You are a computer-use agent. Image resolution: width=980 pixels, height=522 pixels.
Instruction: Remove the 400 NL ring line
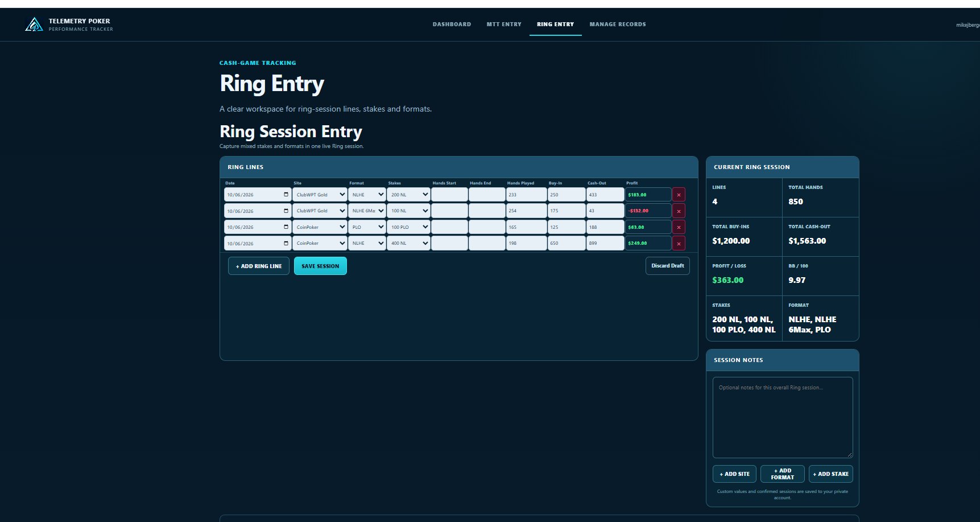pos(679,244)
